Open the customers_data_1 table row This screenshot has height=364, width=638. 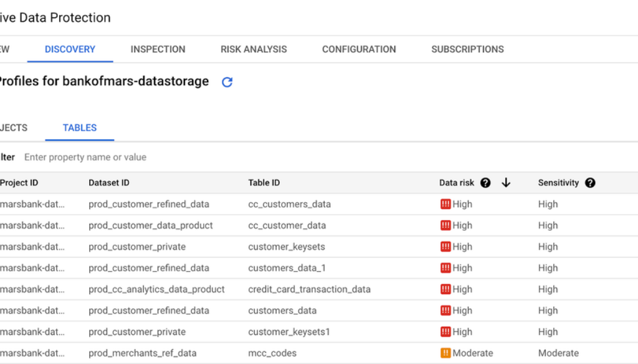click(287, 268)
